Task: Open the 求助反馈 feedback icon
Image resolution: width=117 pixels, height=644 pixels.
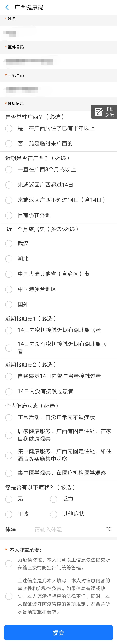Action: point(104,112)
